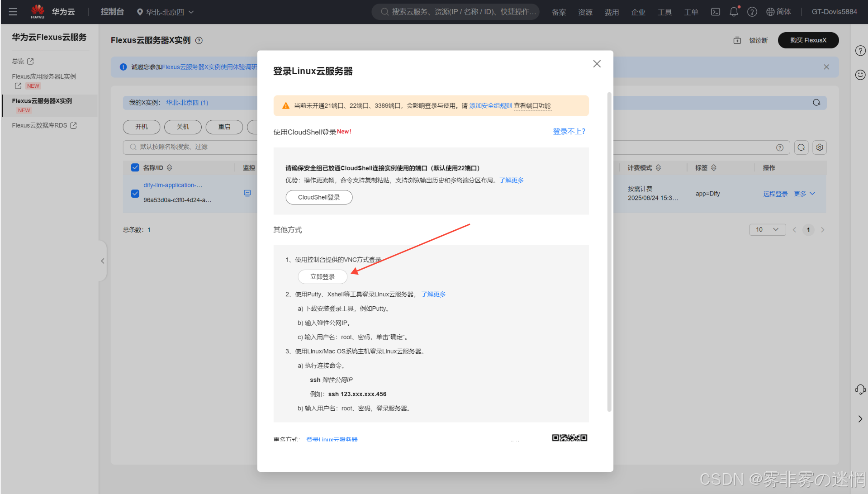The height and width of the screenshot is (494, 868).
Task: Close the survey invitation banner
Action: (x=826, y=67)
